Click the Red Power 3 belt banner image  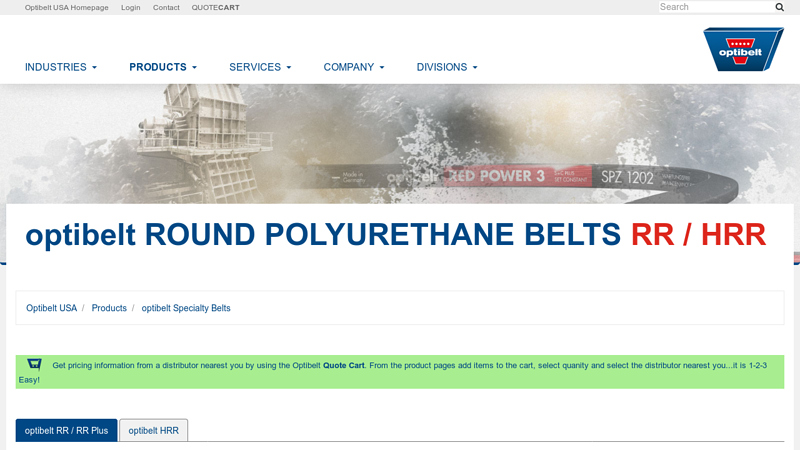point(400,144)
